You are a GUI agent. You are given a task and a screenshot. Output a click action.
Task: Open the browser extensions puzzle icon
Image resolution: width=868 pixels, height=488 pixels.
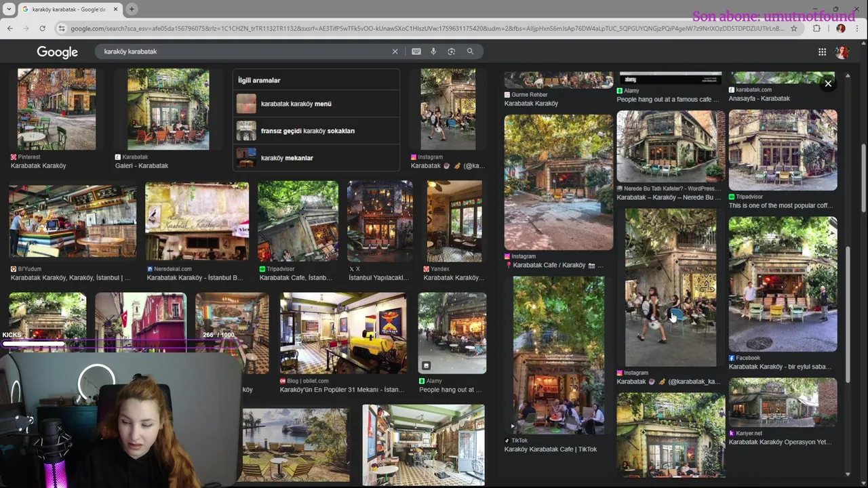[x=816, y=28]
